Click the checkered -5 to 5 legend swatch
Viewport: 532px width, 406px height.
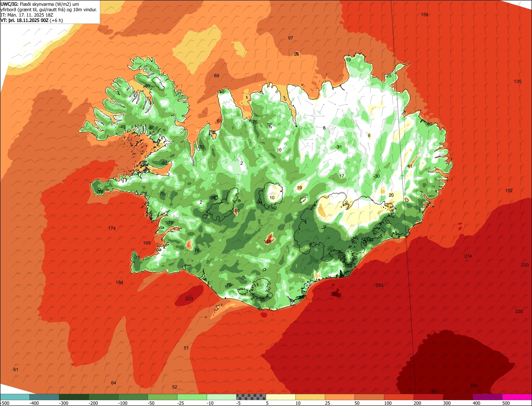pos(251,397)
